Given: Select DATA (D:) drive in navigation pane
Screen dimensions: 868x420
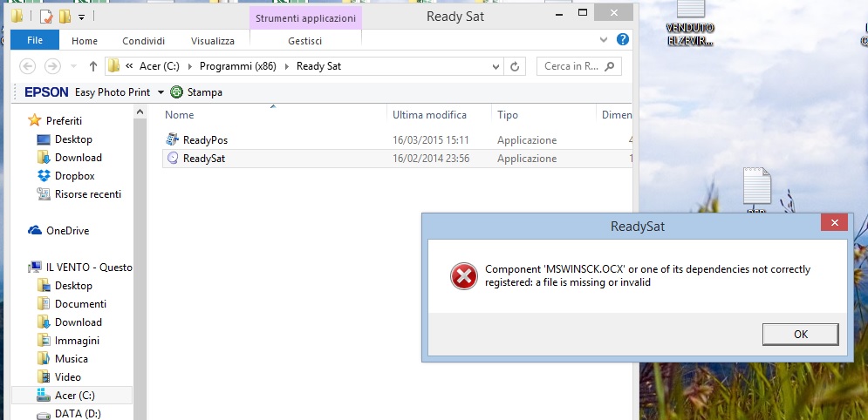Looking at the screenshot, I should [78, 413].
